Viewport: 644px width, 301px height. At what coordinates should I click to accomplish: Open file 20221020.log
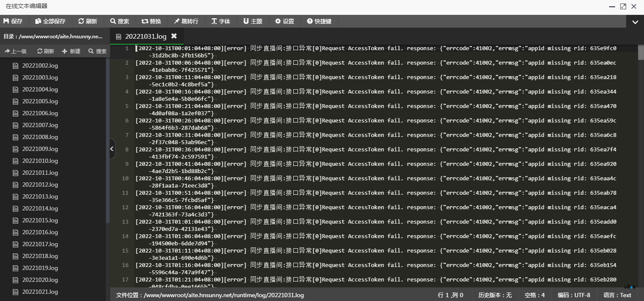point(40,280)
